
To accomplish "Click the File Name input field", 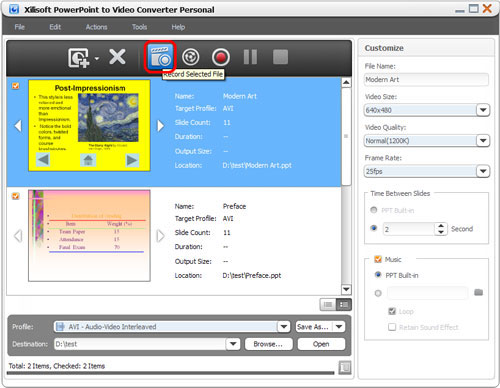I will coord(426,79).
